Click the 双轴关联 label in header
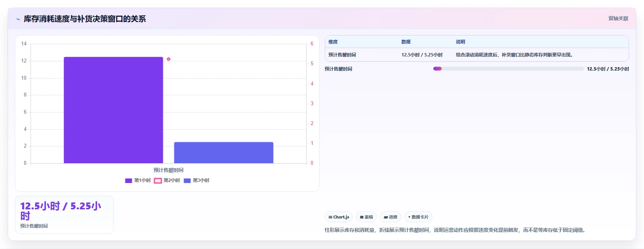The image size is (644, 249). click(x=618, y=18)
